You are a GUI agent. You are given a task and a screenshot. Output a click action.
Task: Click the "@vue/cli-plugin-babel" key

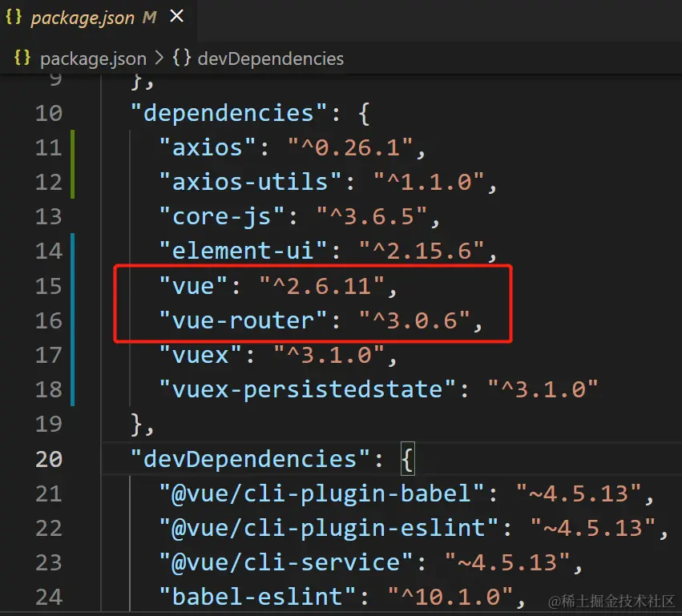[x=322, y=494]
